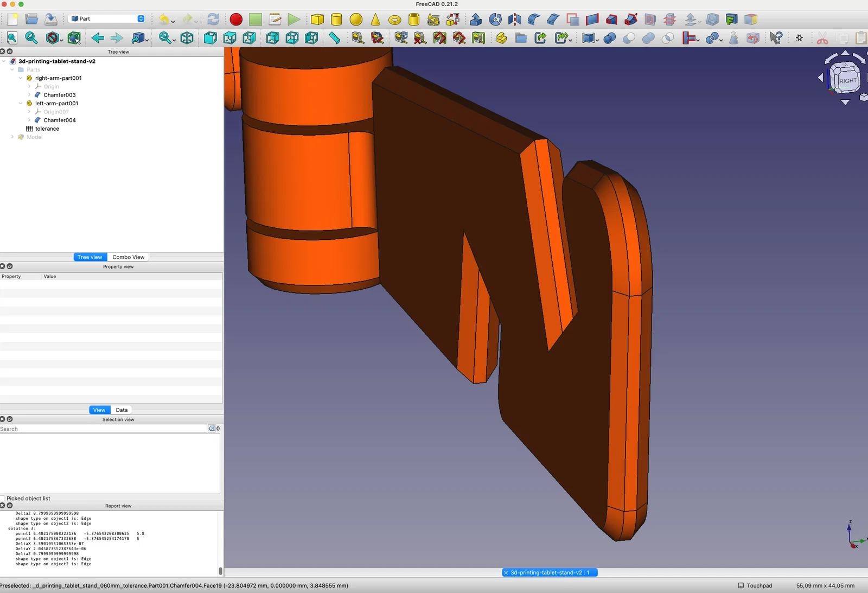Create a sphere primitive
Screen dimensions: 868x593
click(356, 20)
